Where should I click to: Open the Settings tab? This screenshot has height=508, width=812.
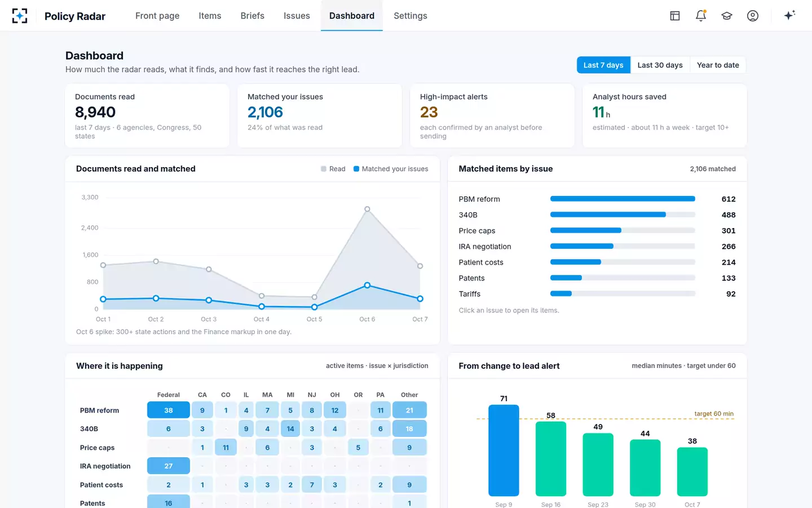(x=411, y=16)
